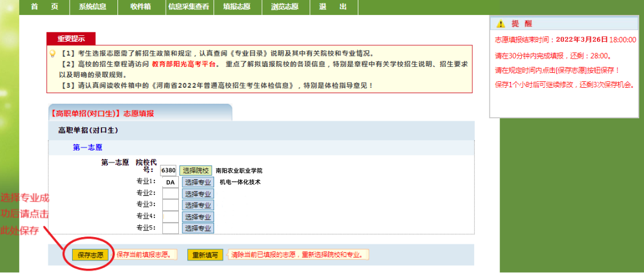Click 选择专业 button for 专业2
The height and width of the screenshot is (273, 644).
pyautogui.click(x=198, y=194)
